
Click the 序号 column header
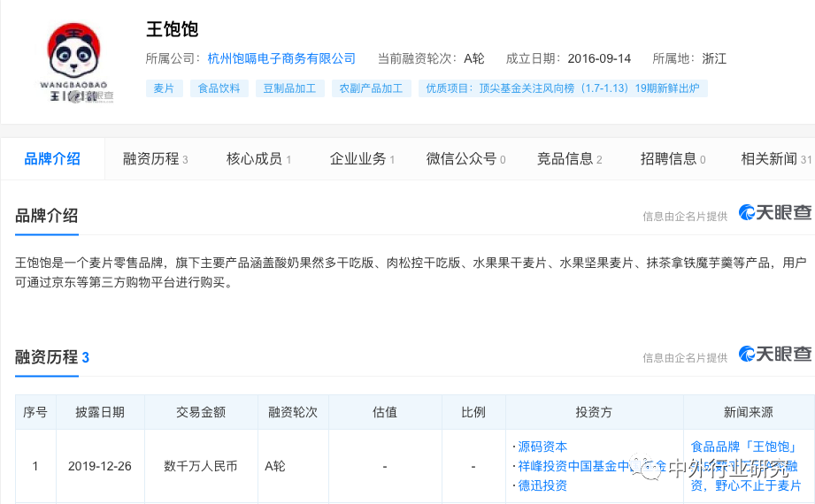tap(35, 412)
